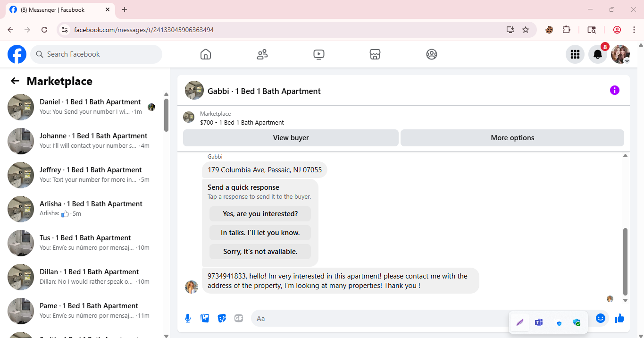Click sender avatar beside last message
The image size is (644, 338).
(192, 287)
